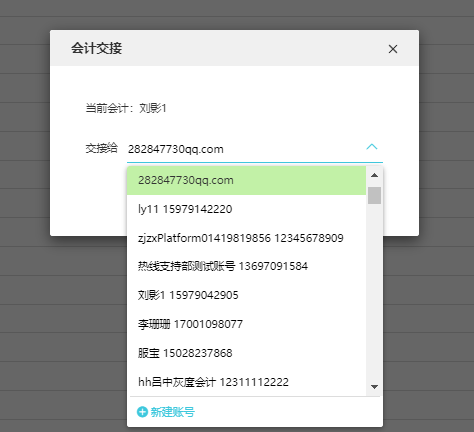Click the 当前会计: 刘影1 text
The width and height of the screenshot is (474, 432).
click(126, 108)
